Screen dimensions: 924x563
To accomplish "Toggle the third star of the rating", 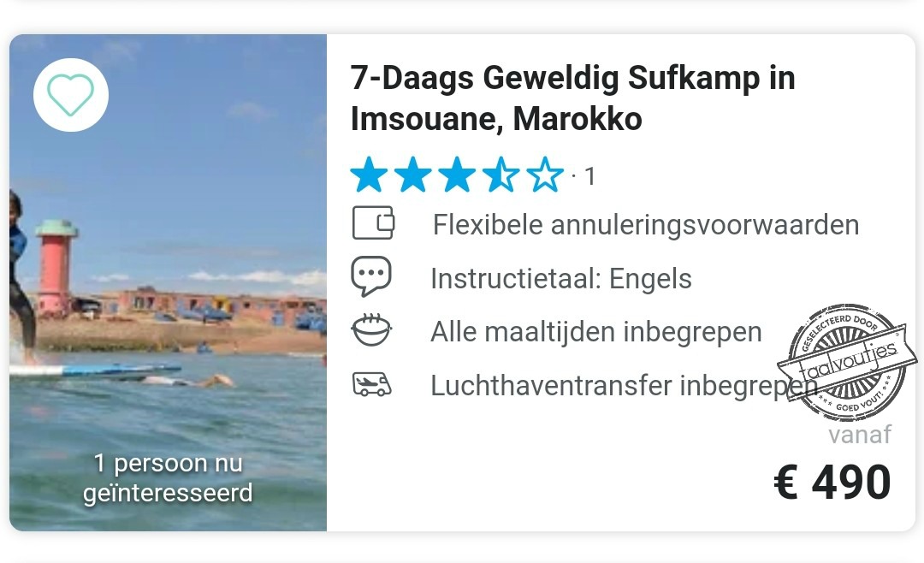I will (x=457, y=174).
